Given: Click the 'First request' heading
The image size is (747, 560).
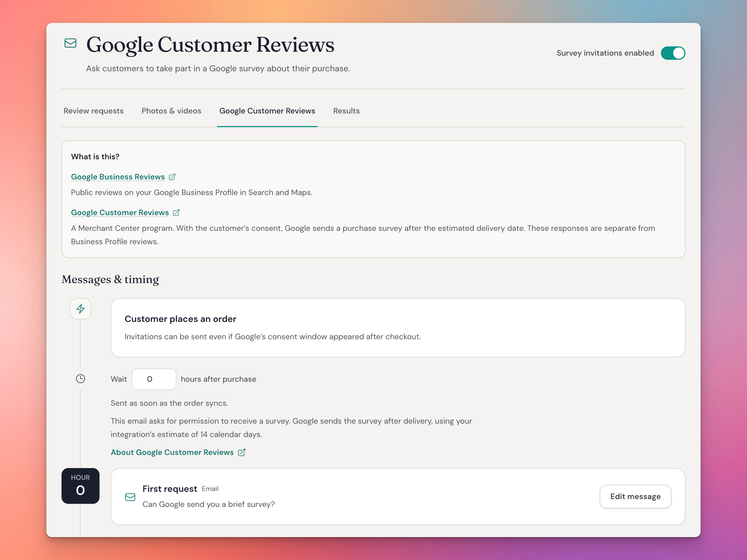Looking at the screenshot, I should click(170, 489).
